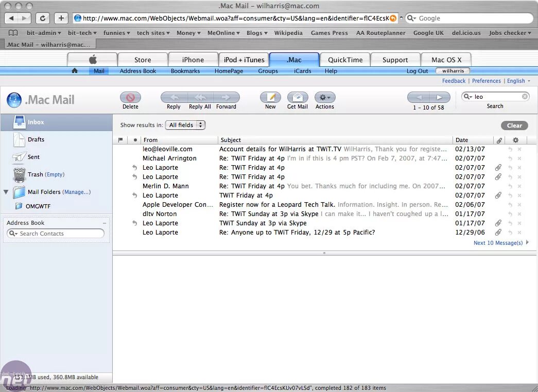This screenshot has height=392, width=538.
Task: Open iCards in the subnav
Action: (x=302, y=71)
